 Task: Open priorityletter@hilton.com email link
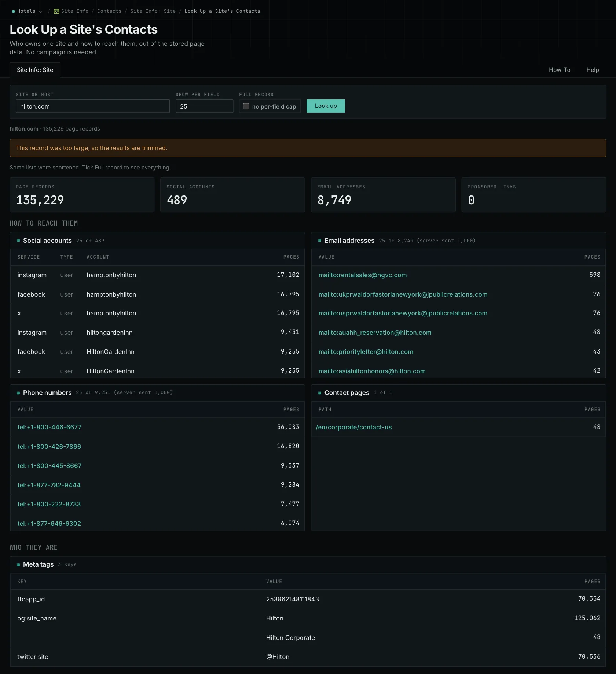click(366, 352)
